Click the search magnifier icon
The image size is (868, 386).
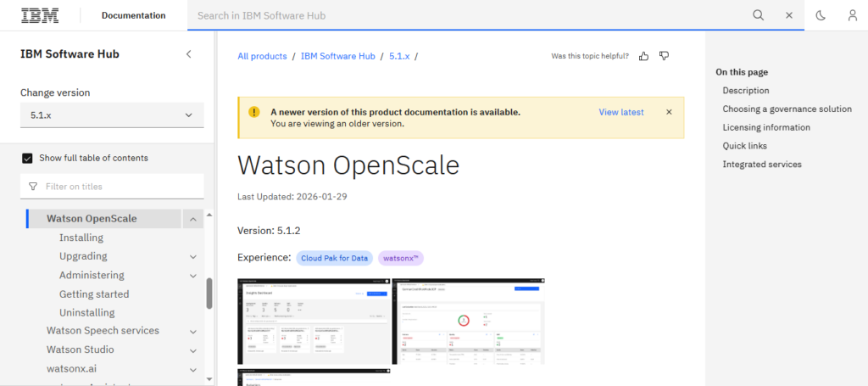(x=759, y=15)
